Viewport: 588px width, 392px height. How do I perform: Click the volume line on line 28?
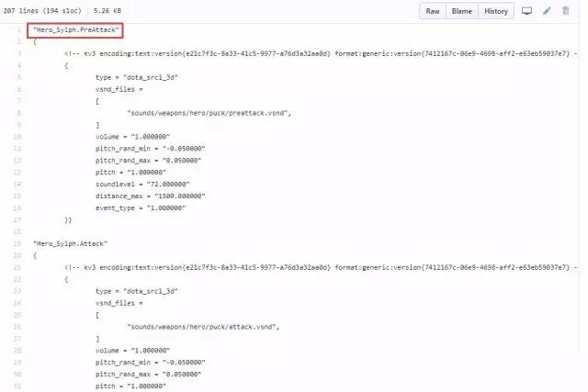[132, 351]
